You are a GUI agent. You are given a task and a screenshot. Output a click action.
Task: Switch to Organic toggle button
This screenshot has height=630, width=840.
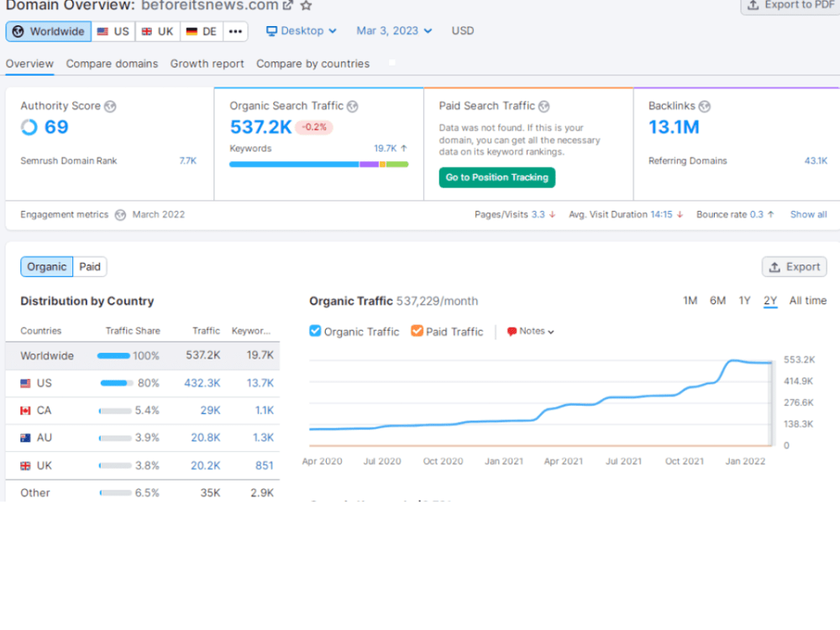tap(46, 267)
